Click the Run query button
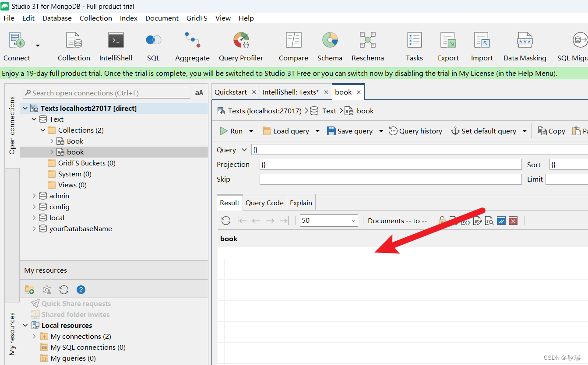 [231, 131]
